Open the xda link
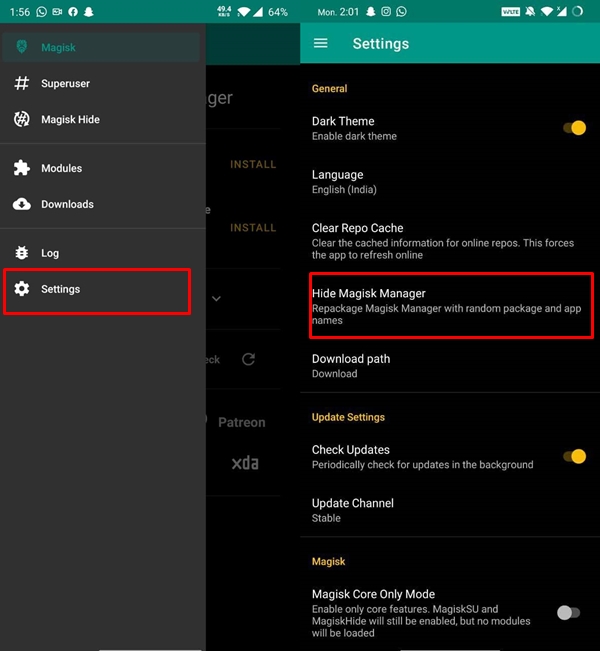The width and height of the screenshot is (600, 651). [245, 463]
